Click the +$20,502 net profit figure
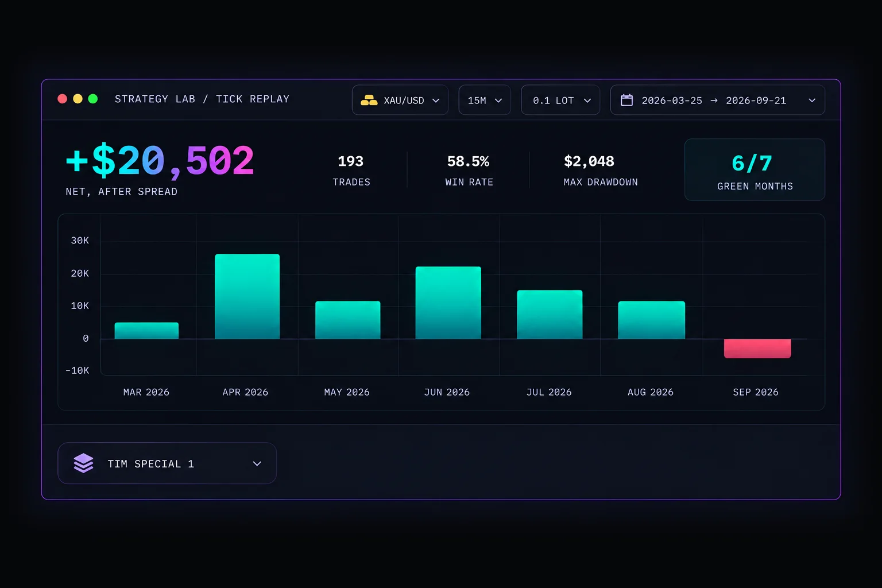Image resolution: width=882 pixels, height=588 pixels. click(160, 161)
